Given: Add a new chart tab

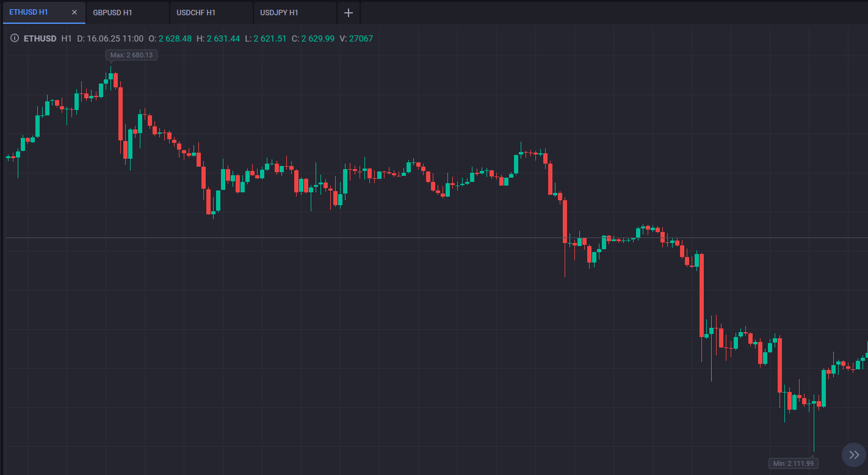Looking at the screenshot, I should [349, 13].
